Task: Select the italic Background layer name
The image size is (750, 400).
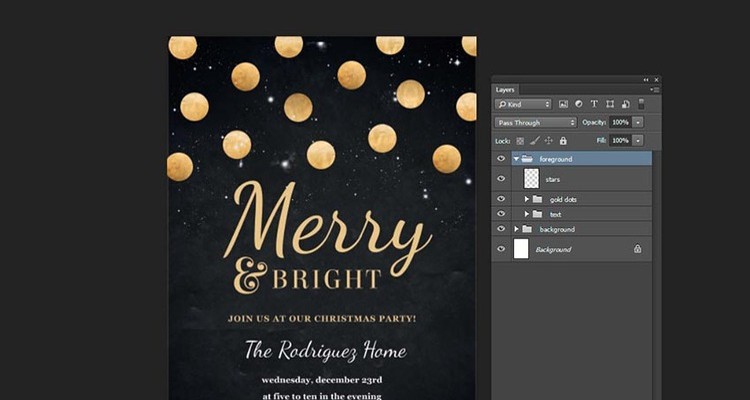Action: (553, 249)
